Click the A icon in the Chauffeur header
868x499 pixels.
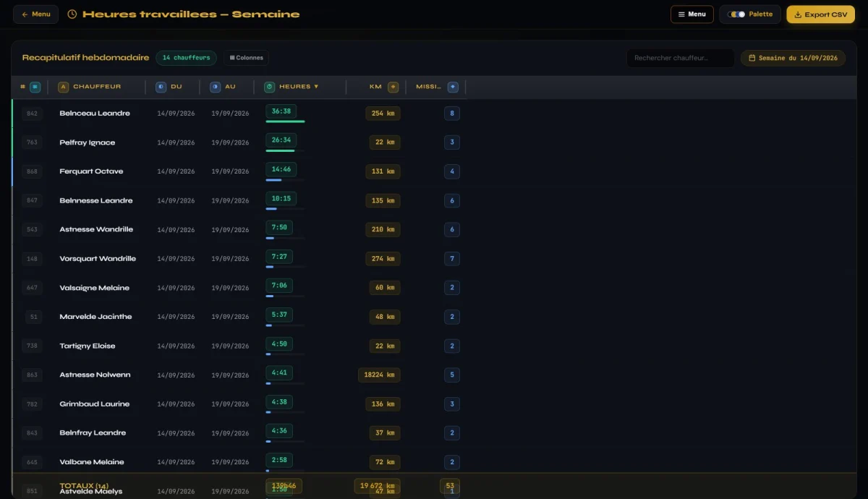point(63,87)
